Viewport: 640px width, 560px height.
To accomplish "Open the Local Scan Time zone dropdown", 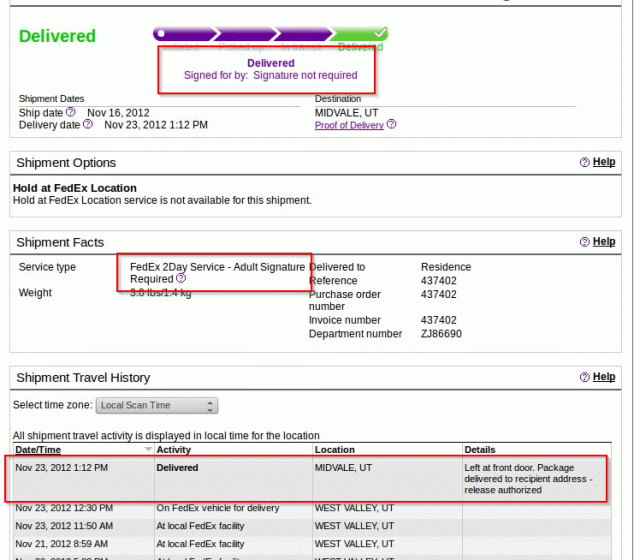I will click(157, 405).
